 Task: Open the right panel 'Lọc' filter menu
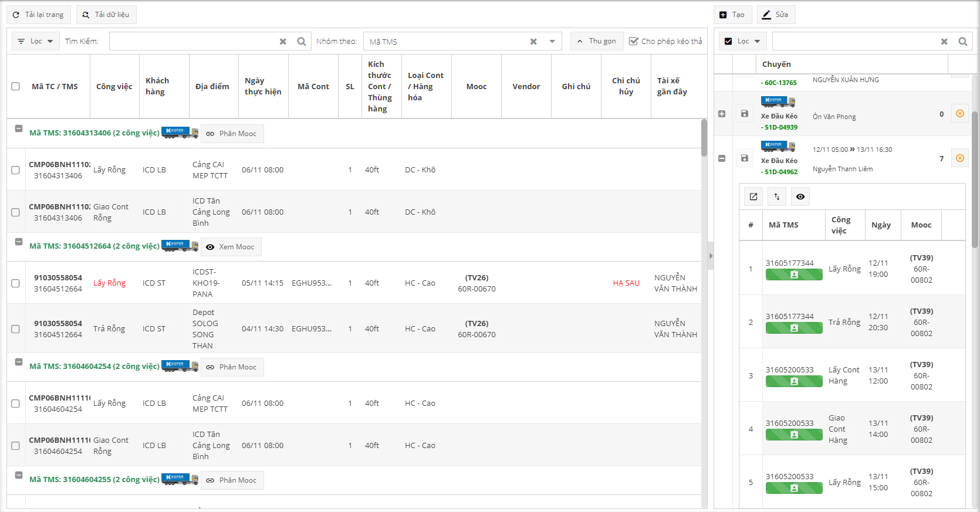tap(743, 41)
